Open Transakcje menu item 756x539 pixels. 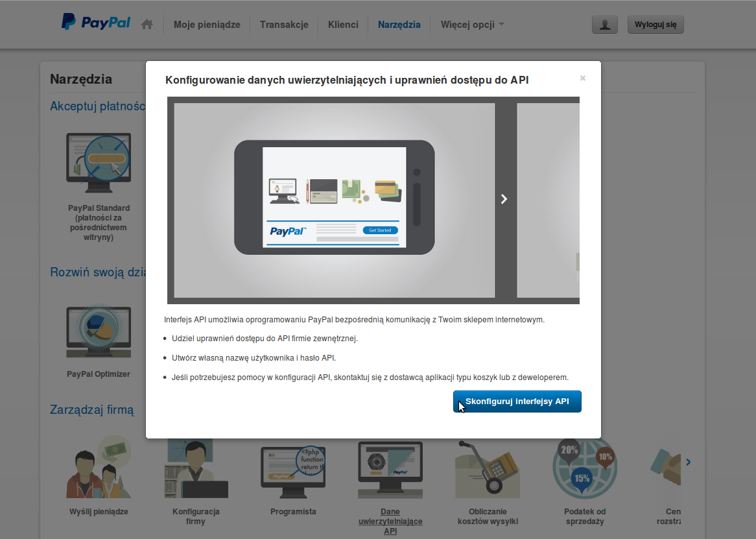(284, 25)
